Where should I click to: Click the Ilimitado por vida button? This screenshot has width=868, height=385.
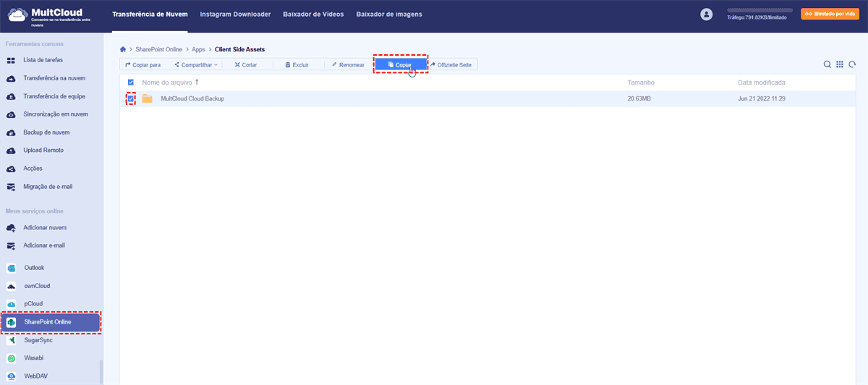click(829, 14)
